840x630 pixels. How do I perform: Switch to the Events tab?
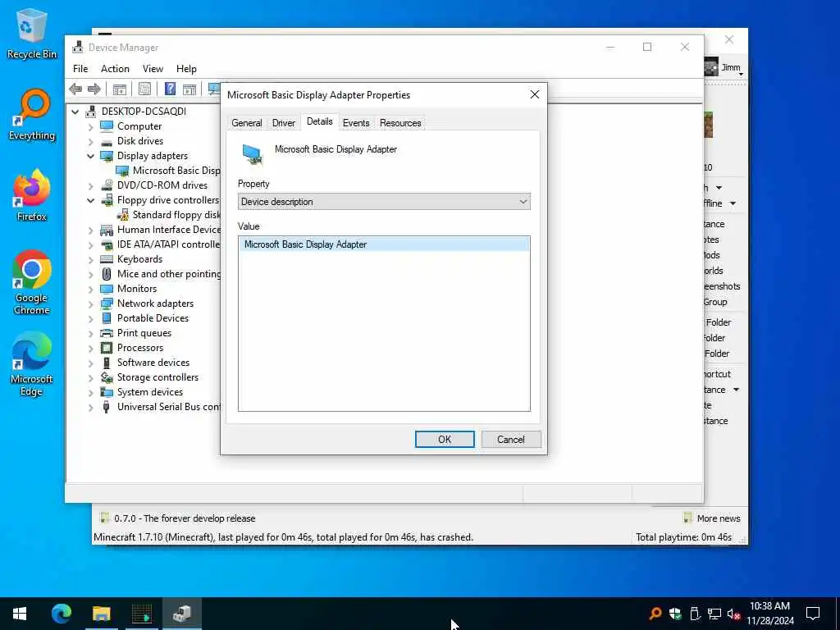tap(356, 123)
